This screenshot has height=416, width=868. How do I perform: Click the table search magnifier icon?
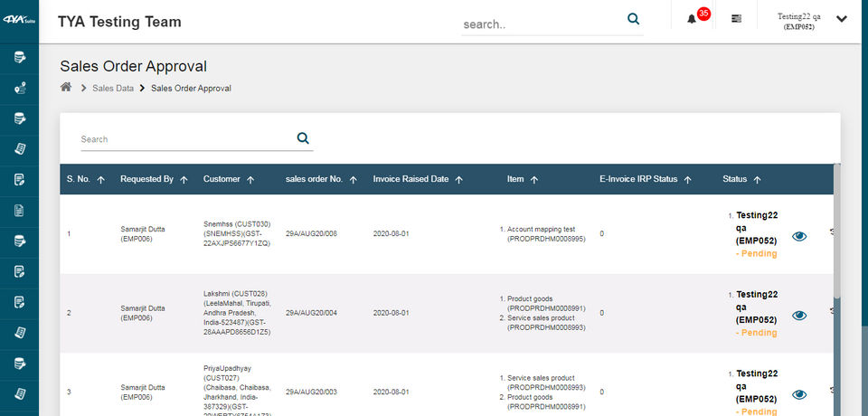tap(303, 138)
